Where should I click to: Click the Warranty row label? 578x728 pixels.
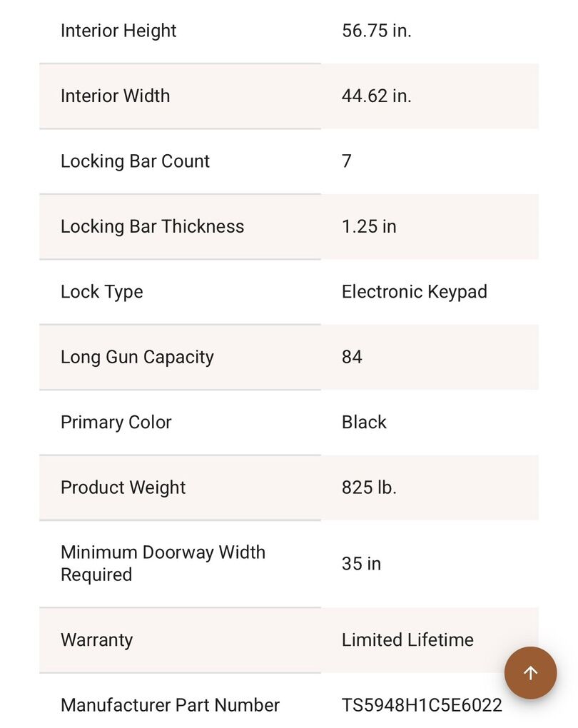96,639
